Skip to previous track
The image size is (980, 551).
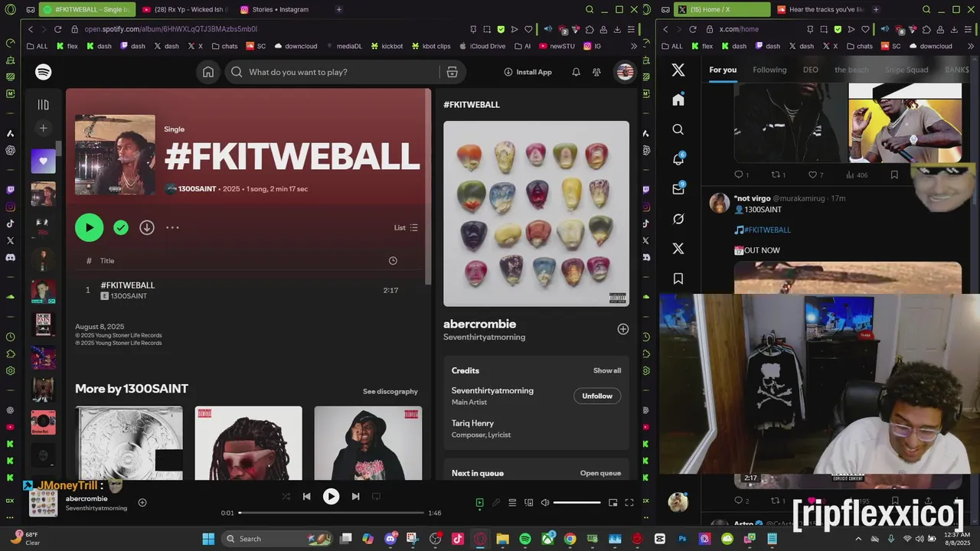coord(306,496)
